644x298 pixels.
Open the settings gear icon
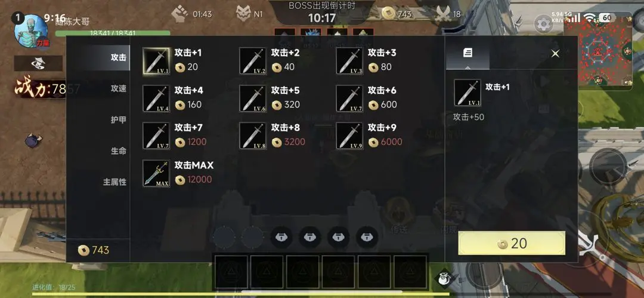[x=543, y=24]
